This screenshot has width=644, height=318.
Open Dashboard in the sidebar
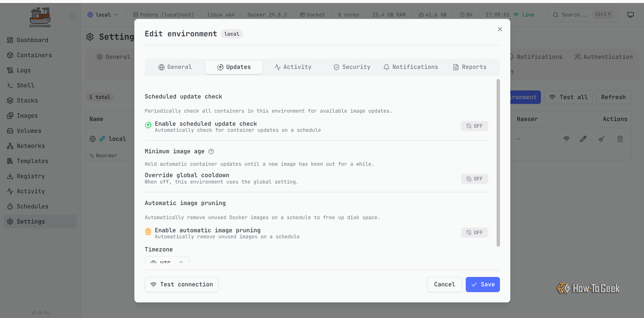coord(40,40)
